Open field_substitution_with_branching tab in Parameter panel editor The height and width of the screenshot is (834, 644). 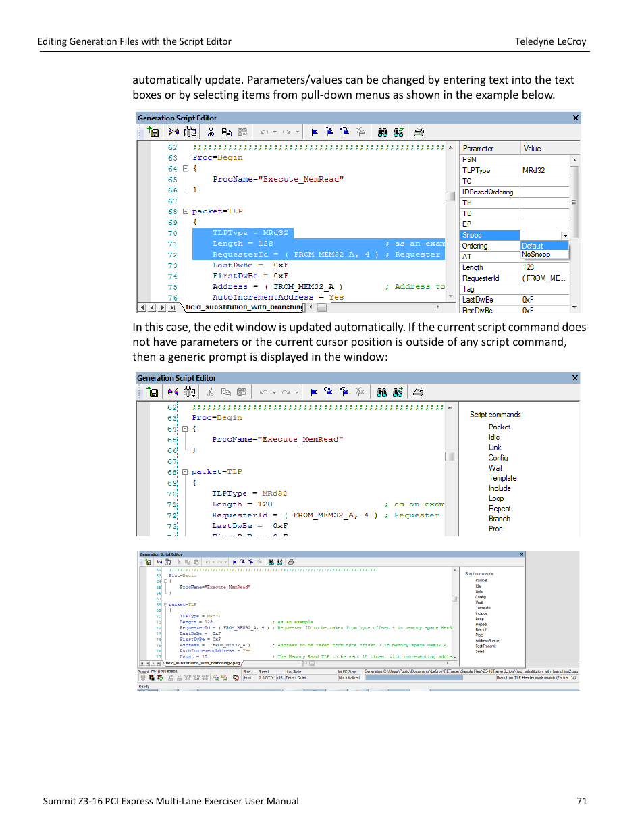point(244,307)
